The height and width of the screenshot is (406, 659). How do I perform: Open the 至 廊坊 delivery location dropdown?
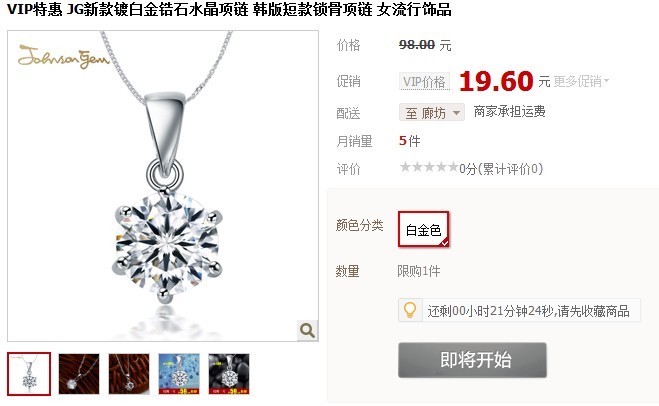432,112
